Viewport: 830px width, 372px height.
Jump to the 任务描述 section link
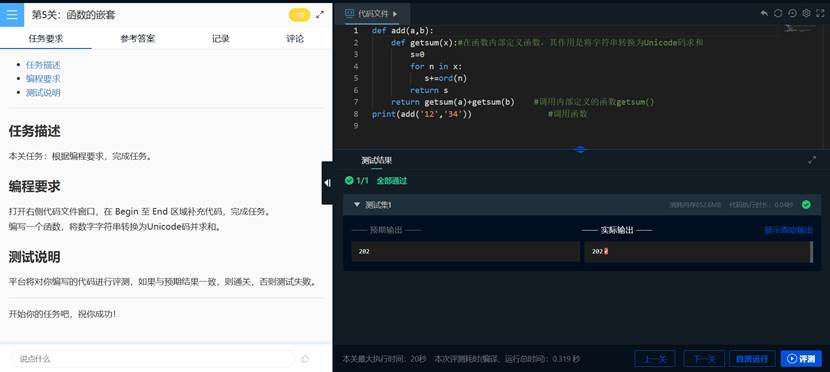pos(43,65)
